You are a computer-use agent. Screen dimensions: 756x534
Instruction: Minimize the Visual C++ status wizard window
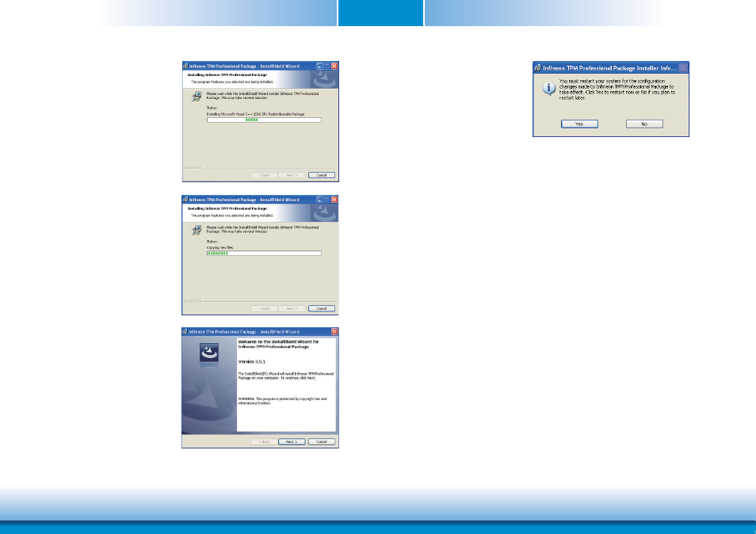[x=319, y=66]
